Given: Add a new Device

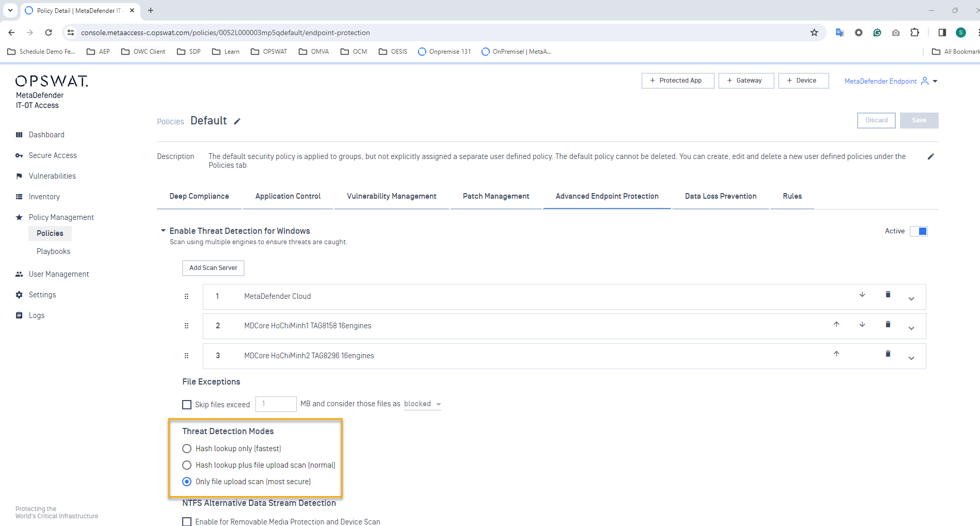Looking at the screenshot, I should click(x=804, y=81).
